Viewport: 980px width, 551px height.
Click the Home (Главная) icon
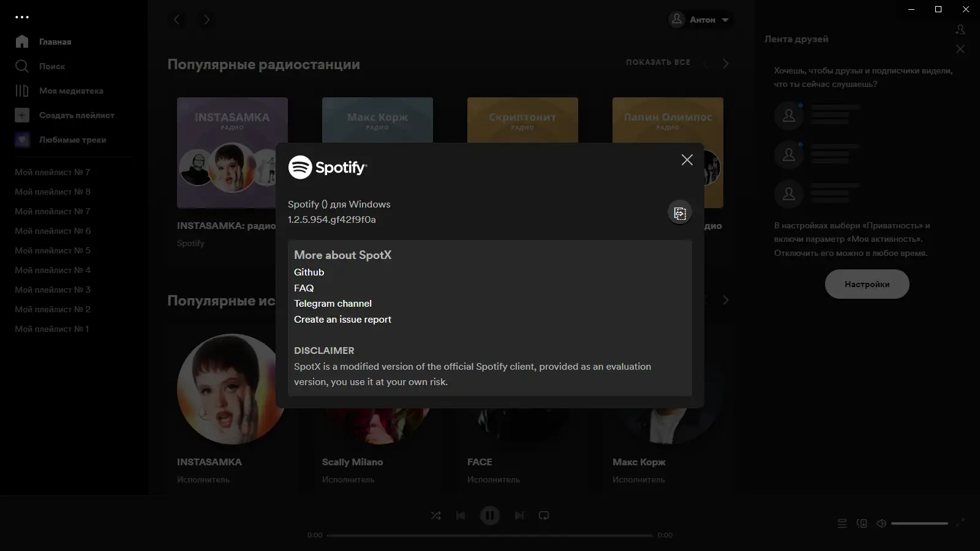click(22, 42)
